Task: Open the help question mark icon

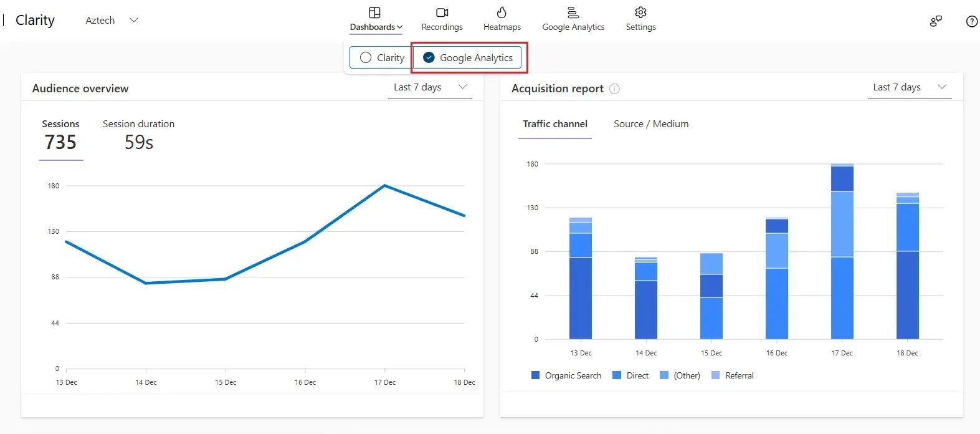Action: coord(972,21)
